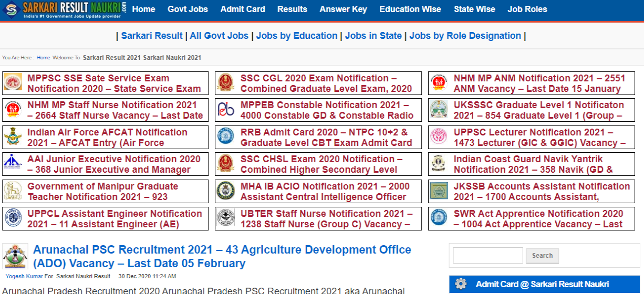Click the UPPSC Lecturer logo icon
The image size is (644, 294).
point(439,137)
